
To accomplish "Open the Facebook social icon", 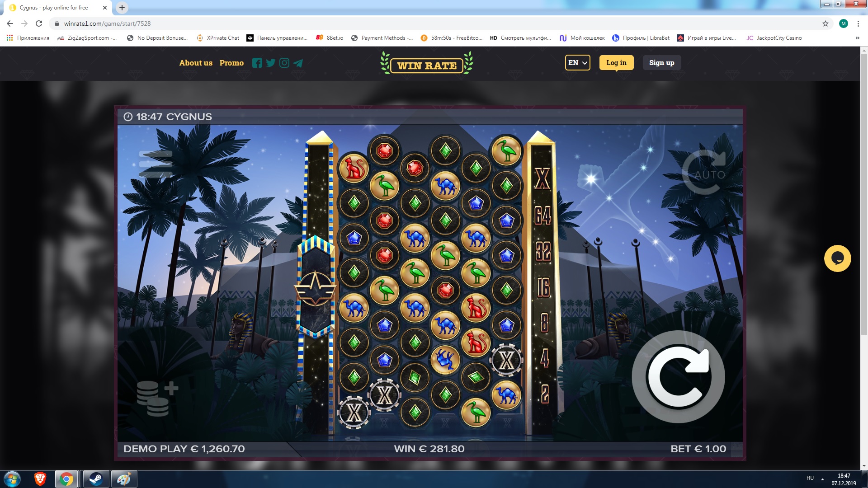I will pos(257,63).
